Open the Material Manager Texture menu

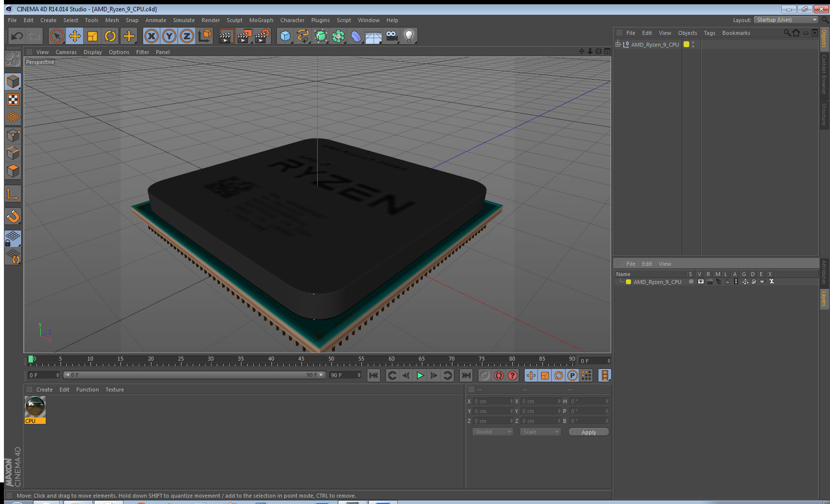click(x=115, y=390)
